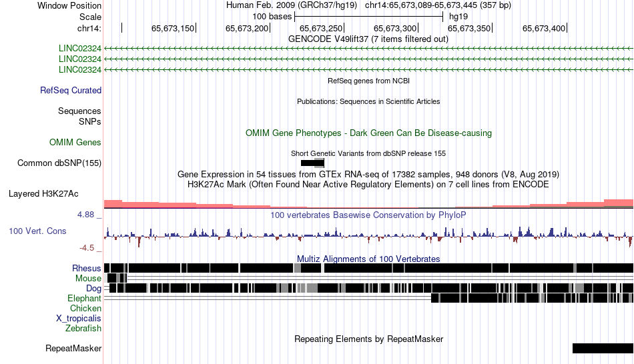
Task: Click the -4.5 lower axis value
Action: pos(87,247)
